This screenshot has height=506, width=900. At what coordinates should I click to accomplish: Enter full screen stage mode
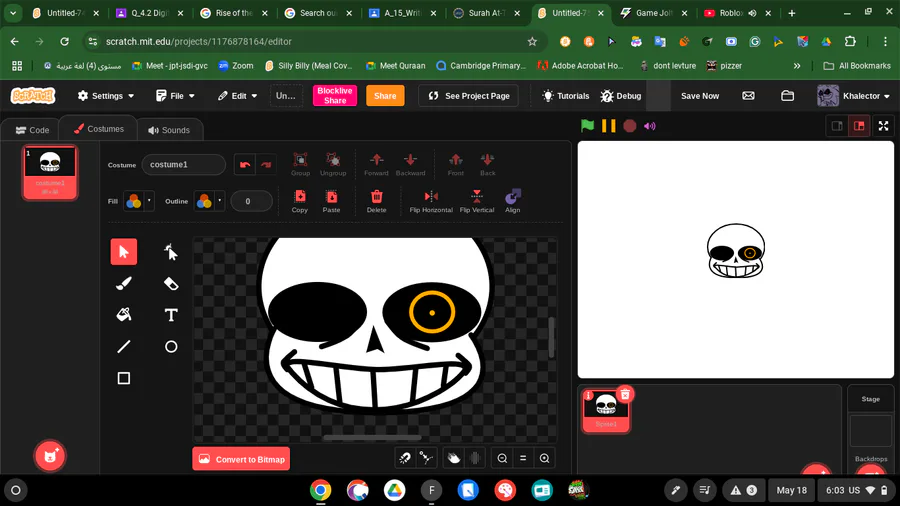point(883,126)
